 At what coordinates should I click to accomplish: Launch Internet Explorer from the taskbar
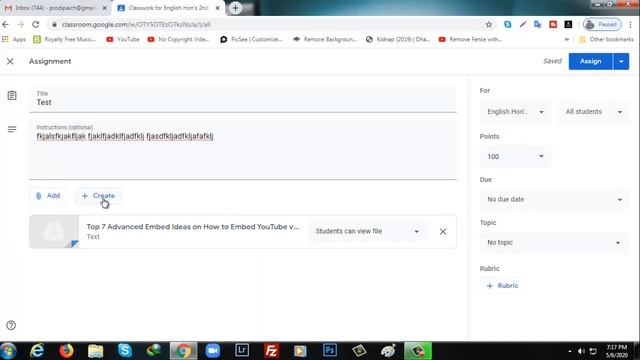click(x=37, y=351)
